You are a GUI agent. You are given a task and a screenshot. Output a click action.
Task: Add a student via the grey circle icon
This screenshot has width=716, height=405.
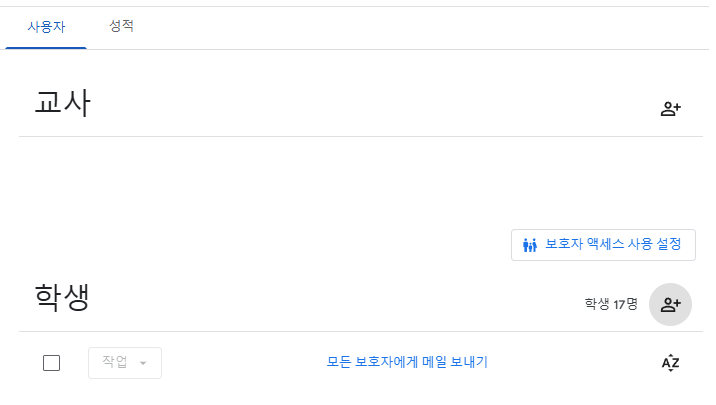[670, 305]
